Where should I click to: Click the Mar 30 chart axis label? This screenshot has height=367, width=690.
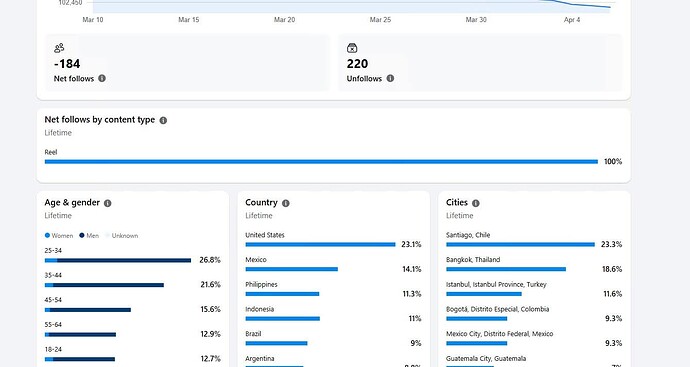click(476, 20)
